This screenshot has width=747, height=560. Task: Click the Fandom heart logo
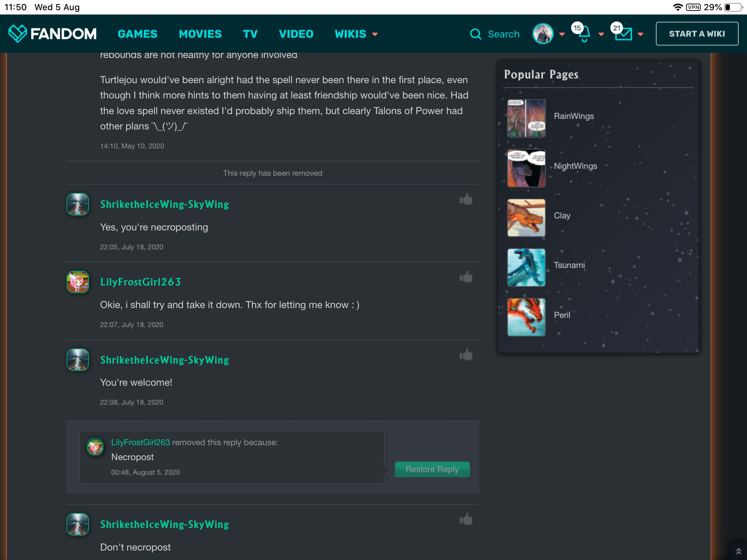(18, 34)
